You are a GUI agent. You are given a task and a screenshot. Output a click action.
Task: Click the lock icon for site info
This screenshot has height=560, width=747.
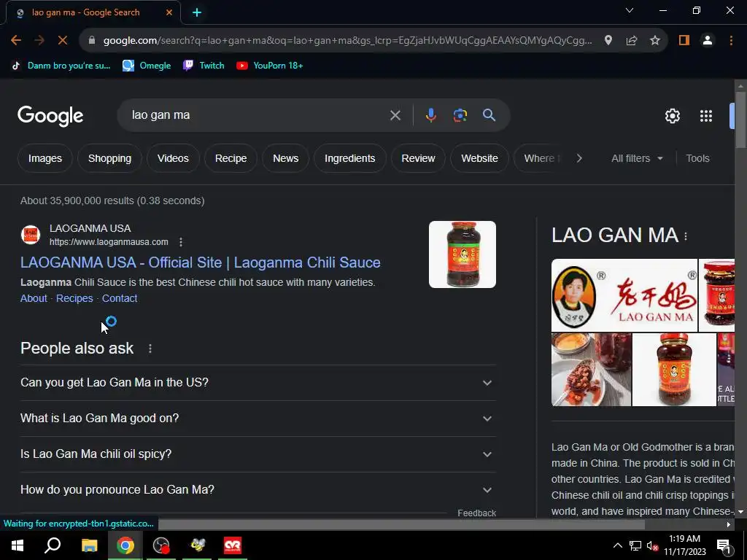(x=92, y=41)
